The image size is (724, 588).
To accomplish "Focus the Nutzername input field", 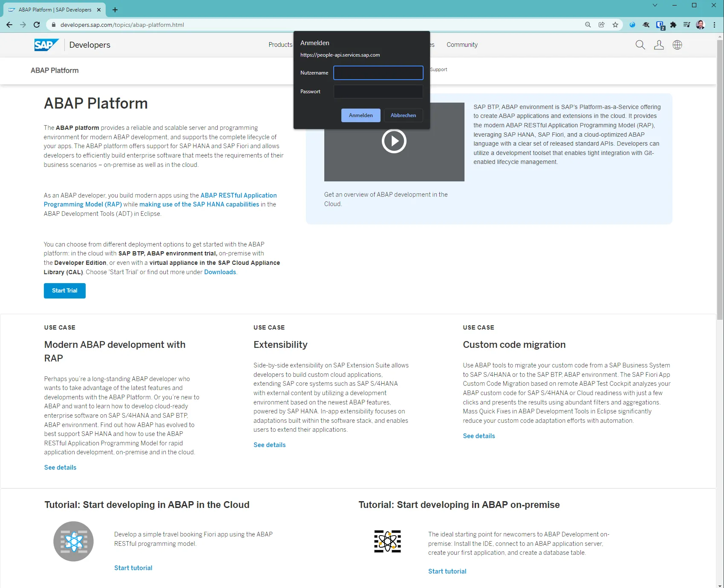I will click(x=378, y=73).
